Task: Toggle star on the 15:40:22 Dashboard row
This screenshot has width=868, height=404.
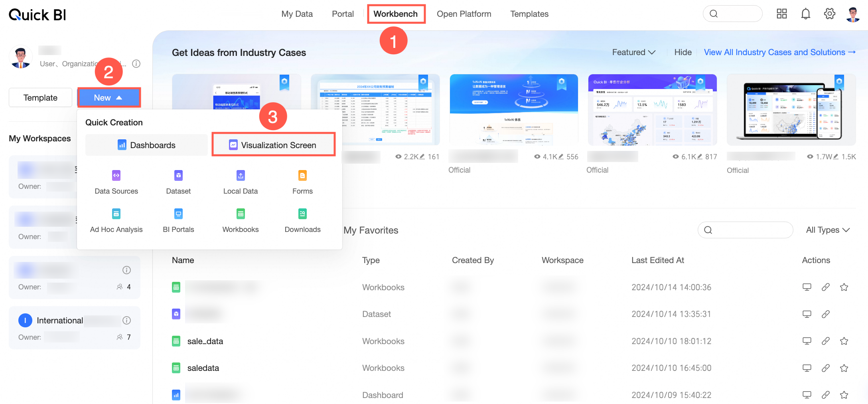Action: coord(844,395)
